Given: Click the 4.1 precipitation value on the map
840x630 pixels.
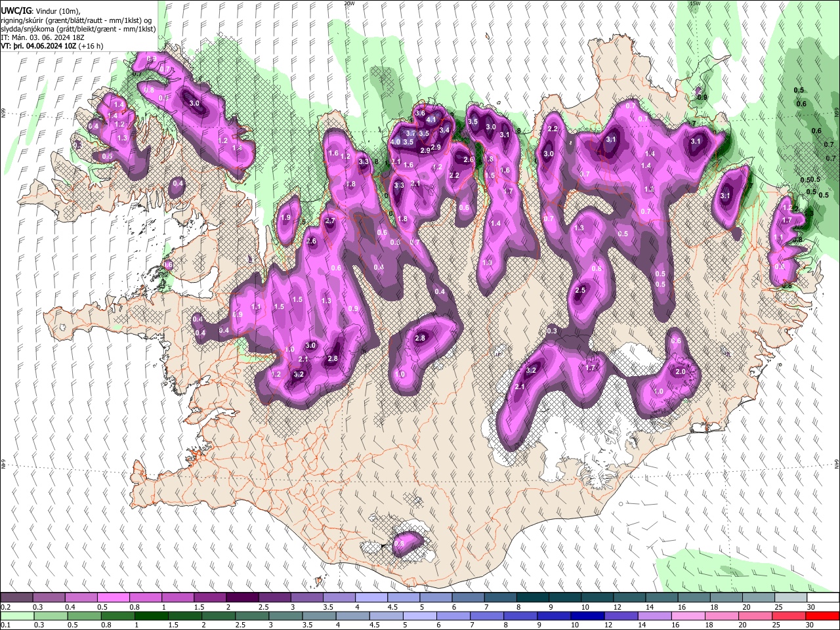Looking at the screenshot, I should [x=431, y=119].
